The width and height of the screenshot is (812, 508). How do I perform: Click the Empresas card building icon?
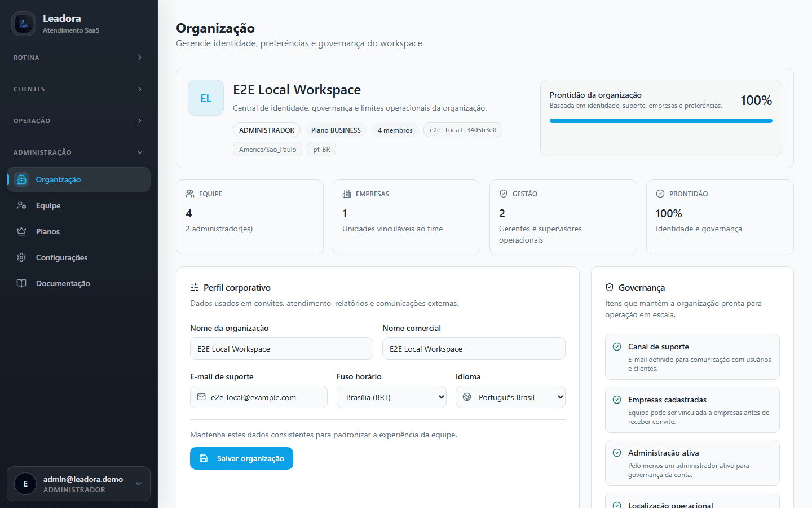[x=347, y=194]
